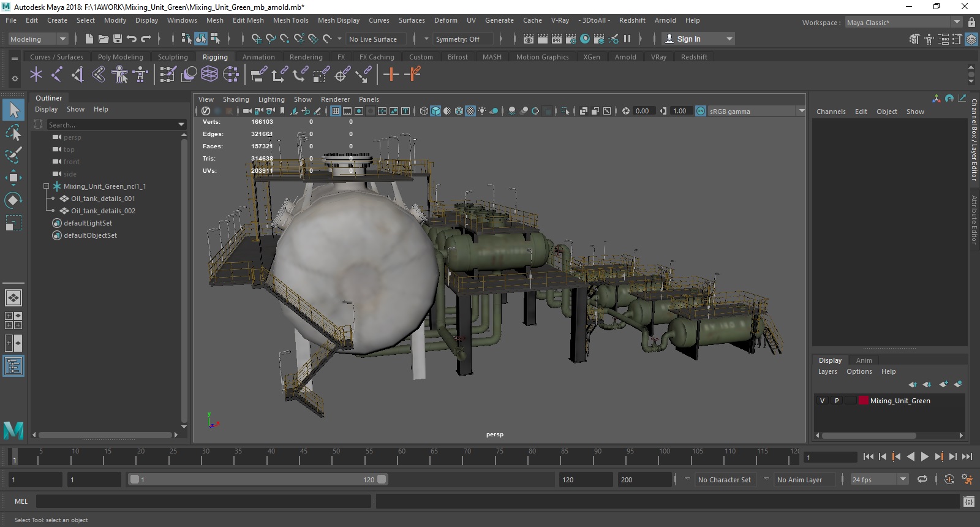
Task: Play the animation forward
Action: (x=925, y=457)
